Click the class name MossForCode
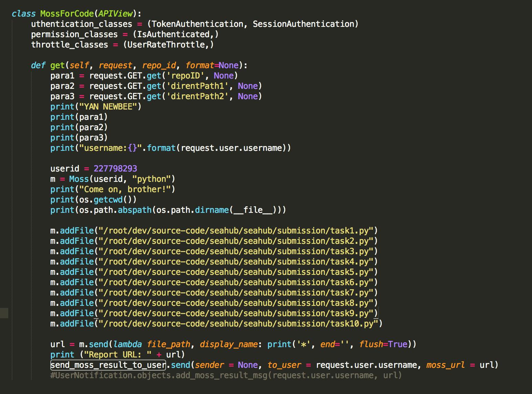 (x=67, y=14)
